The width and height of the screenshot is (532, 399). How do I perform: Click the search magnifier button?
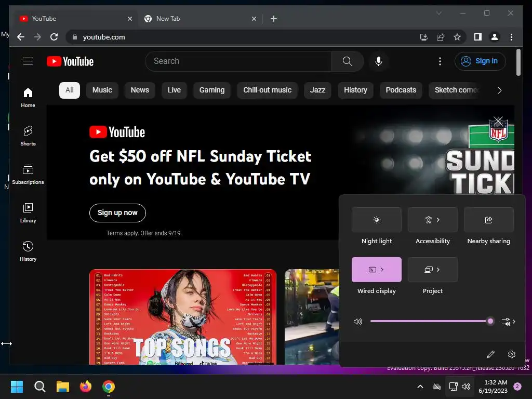347,61
